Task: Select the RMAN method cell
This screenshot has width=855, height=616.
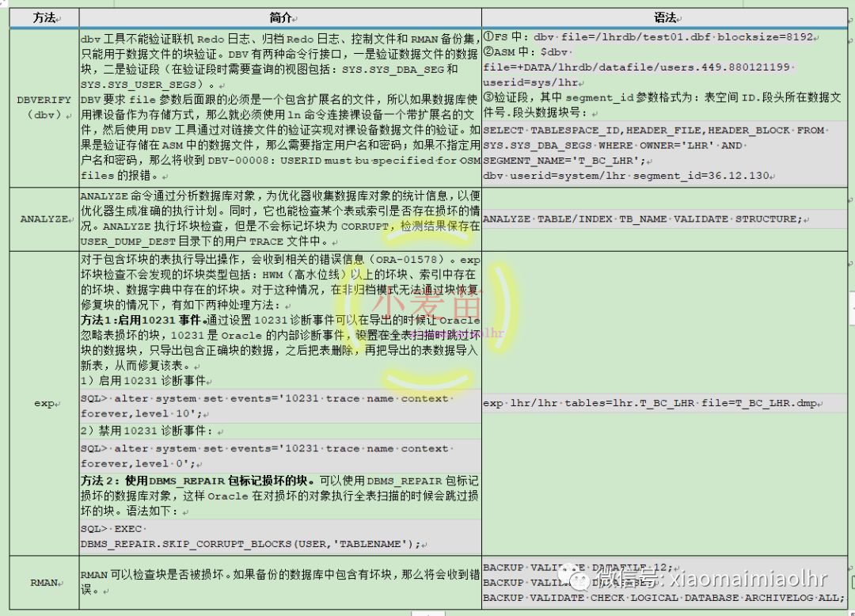Action: pos(44,583)
